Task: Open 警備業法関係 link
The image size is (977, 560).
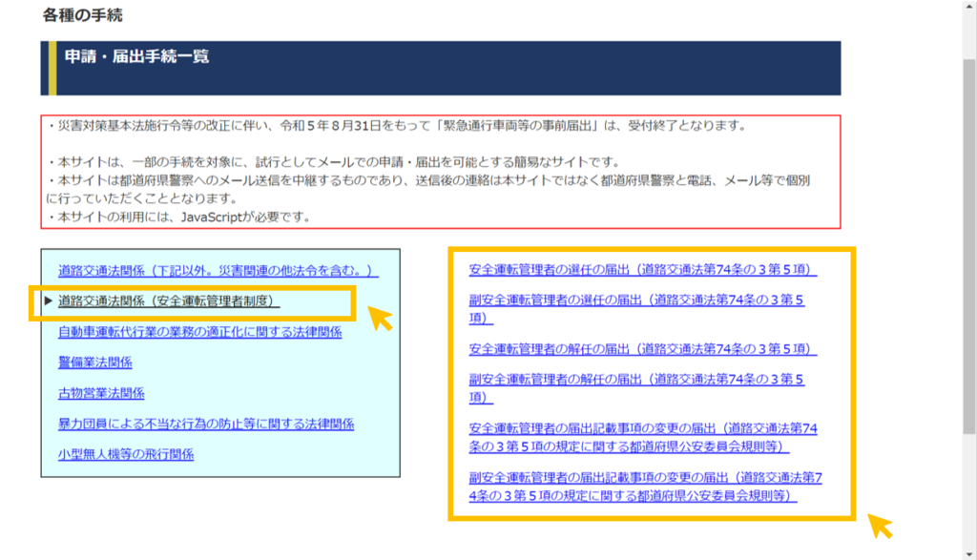Action: point(94,363)
